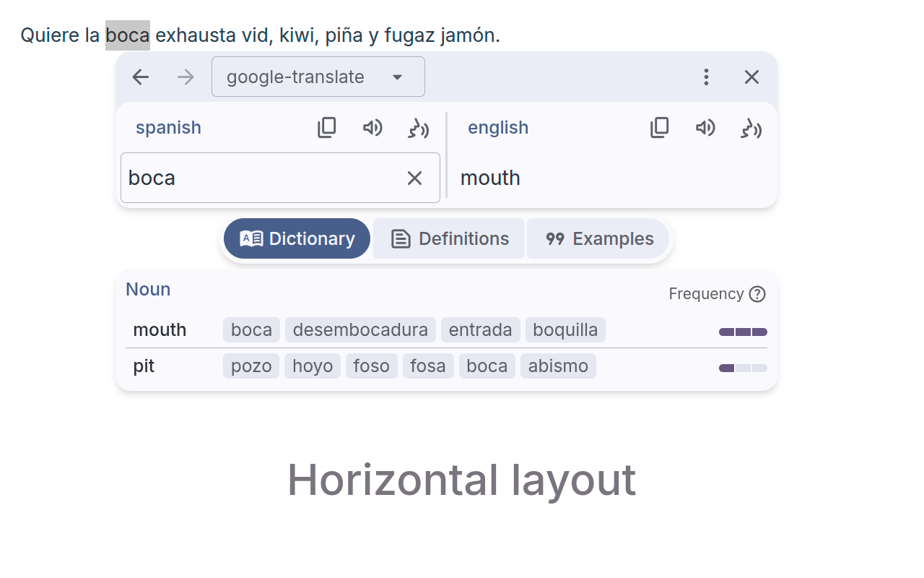Click the entrada synonym chip
The image size is (924, 578).
481,330
